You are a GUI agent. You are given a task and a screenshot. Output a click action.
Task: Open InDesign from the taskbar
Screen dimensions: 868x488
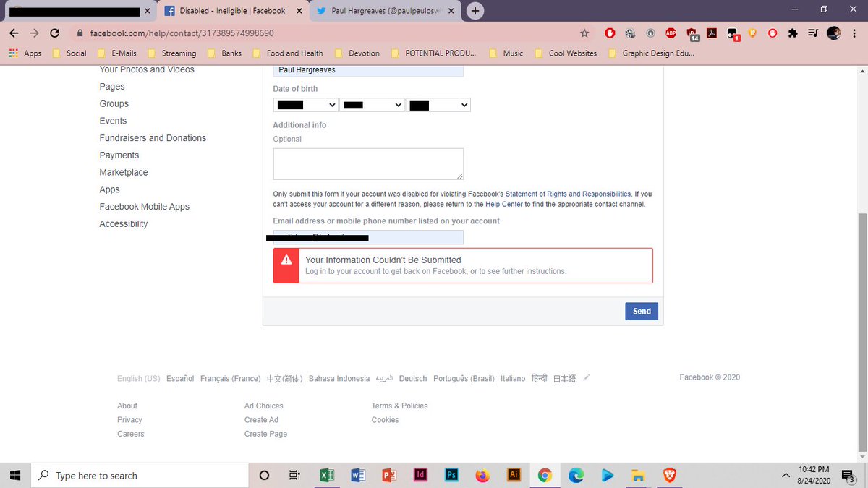point(420,475)
